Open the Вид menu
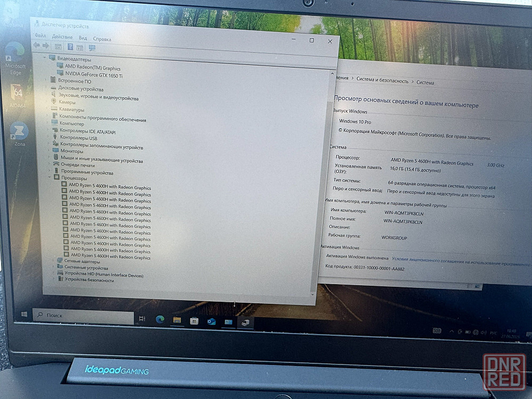The width and height of the screenshot is (532, 399). [x=83, y=38]
